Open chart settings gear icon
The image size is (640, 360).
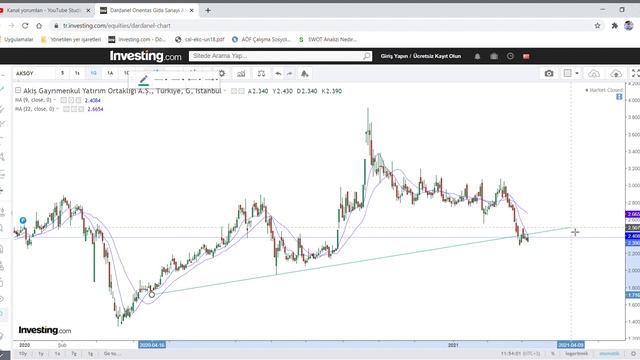click(x=222, y=73)
